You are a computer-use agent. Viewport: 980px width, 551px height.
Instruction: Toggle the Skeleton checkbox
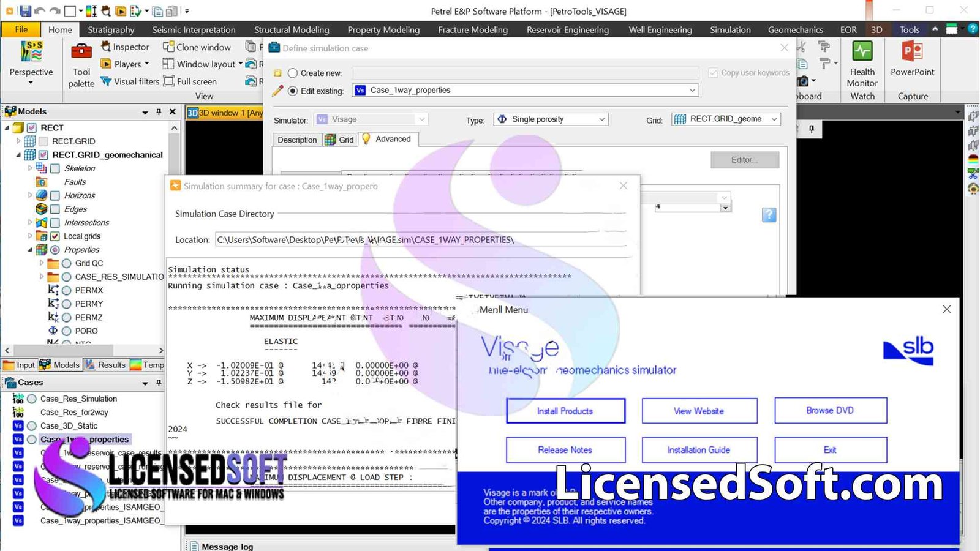(55, 168)
